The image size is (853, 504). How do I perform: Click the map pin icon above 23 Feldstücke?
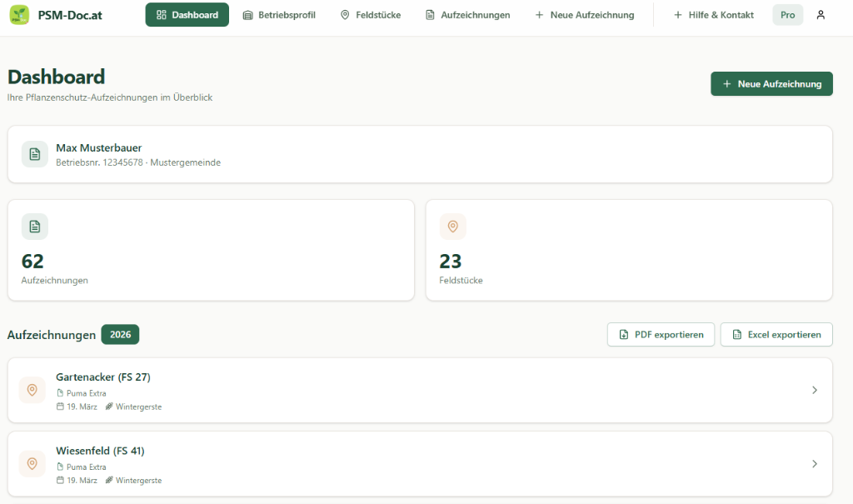452,227
